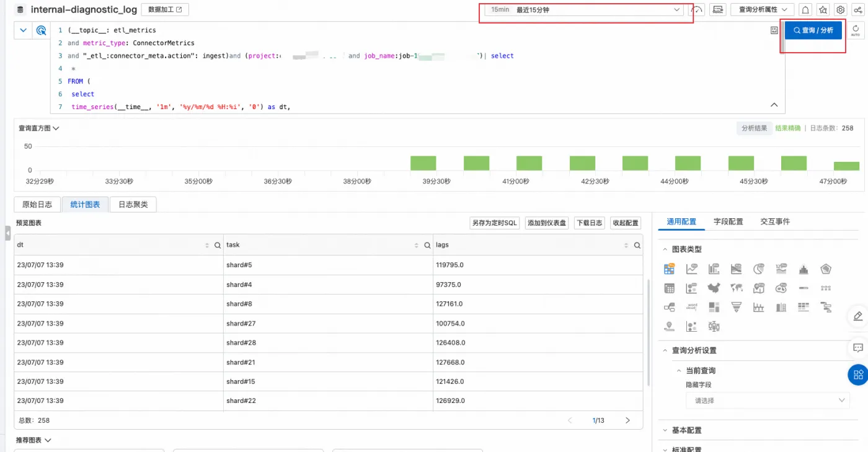
Task: Select the progress bar chart type
Action: (804, 288)
